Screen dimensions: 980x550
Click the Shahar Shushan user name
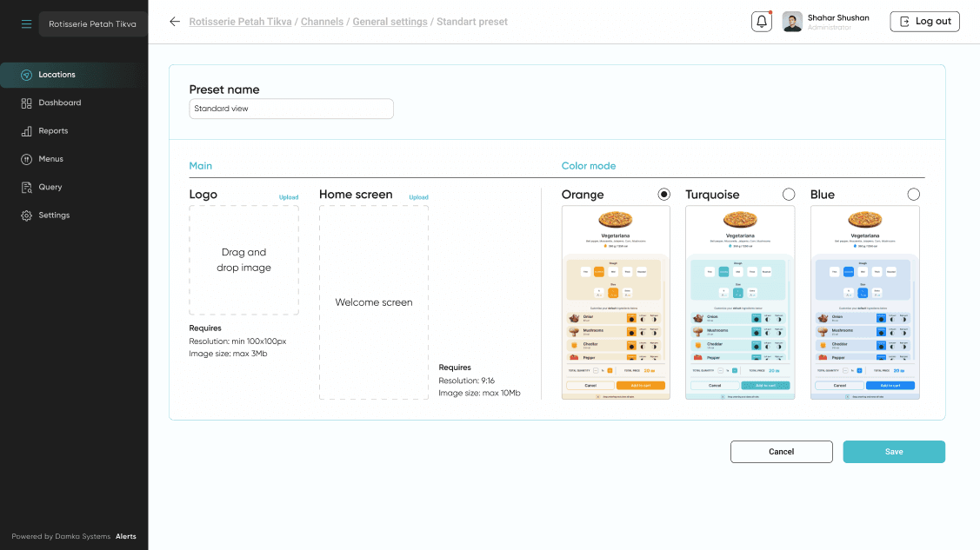(x=838, y=17)
